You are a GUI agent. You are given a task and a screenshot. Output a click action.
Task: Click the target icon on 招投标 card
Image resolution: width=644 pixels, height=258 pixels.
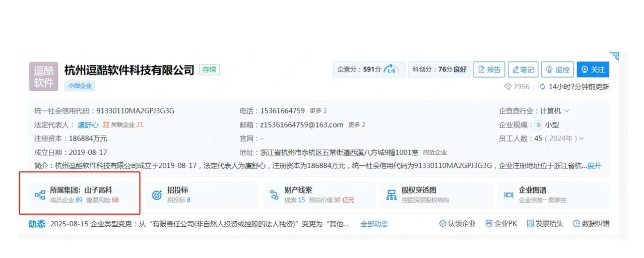[x=157, y=195]
